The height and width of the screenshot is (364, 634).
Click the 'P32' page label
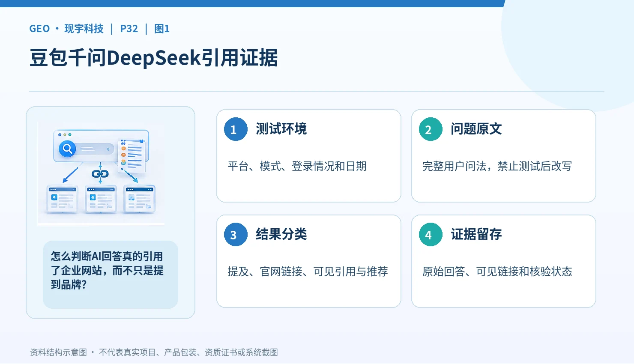tap(129, 29)
